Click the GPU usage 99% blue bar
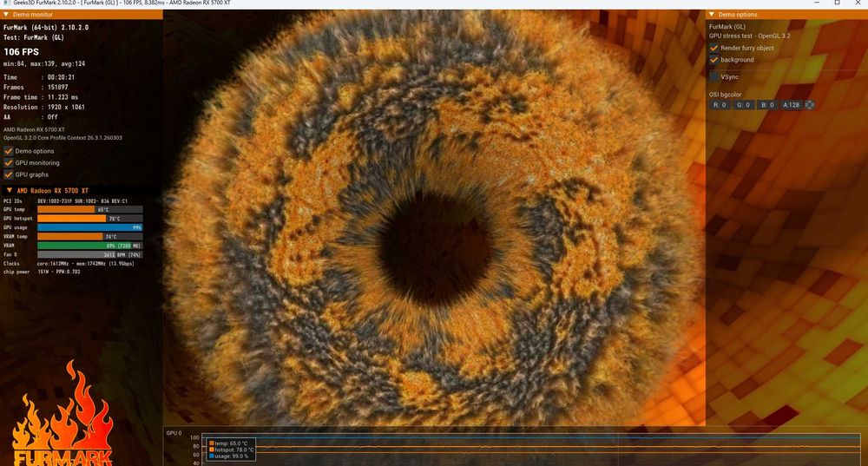 (89, 227)
